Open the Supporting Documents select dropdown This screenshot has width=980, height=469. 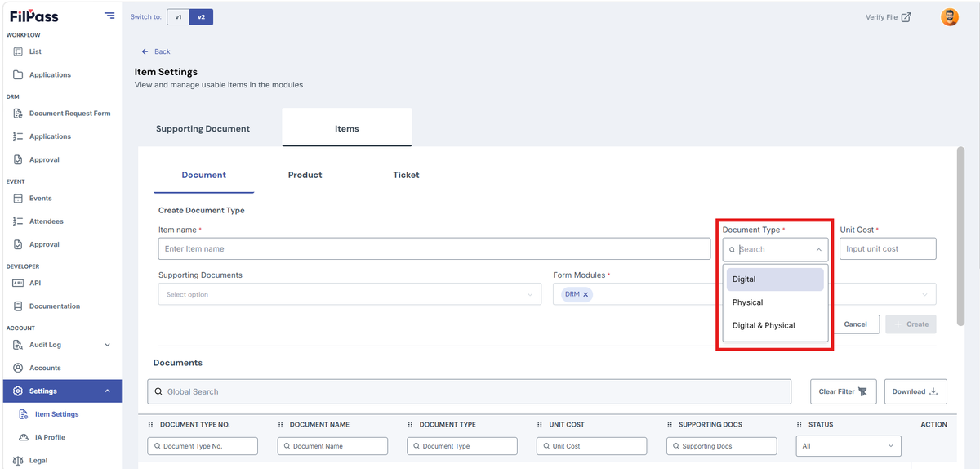[x=350, y=294]
